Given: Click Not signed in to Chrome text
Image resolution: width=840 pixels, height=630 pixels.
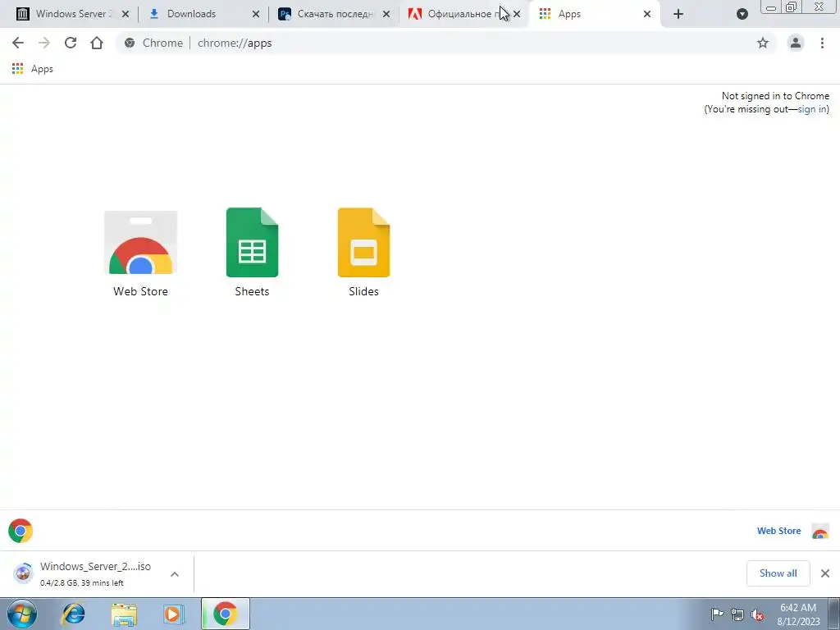Looking at the screenshot, I should [775, 96].
